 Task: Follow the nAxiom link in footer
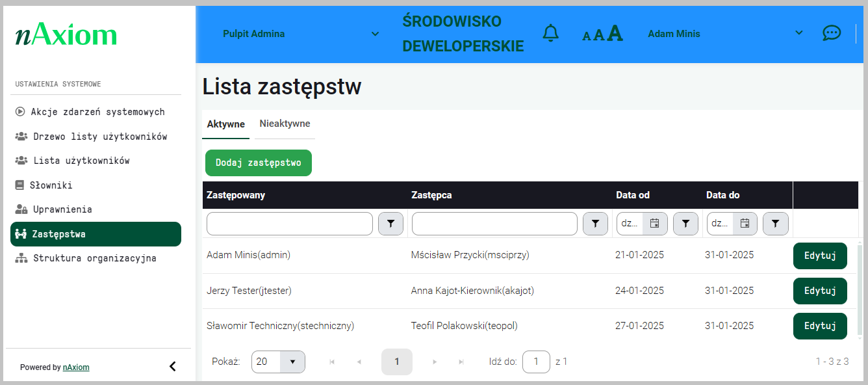[x=76, y=367]
